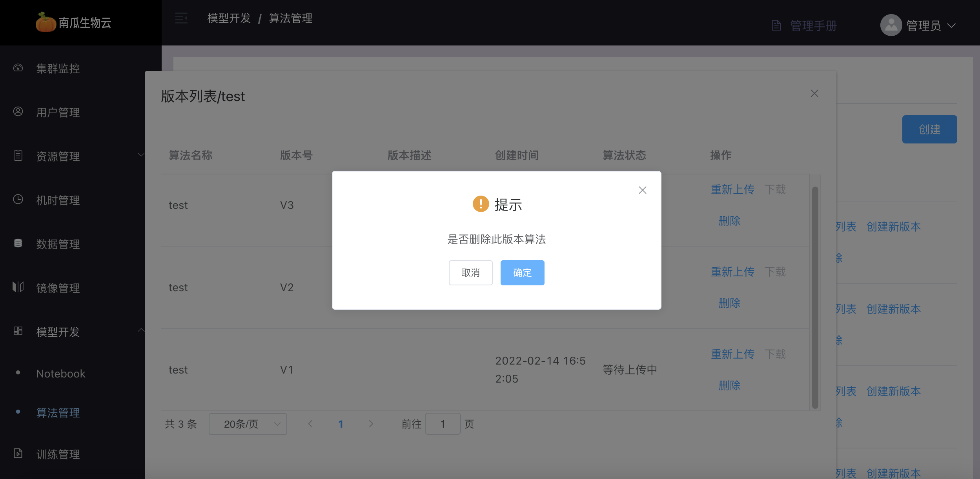Close the 提示 confirmation dialog
The image size is (980, 479).
pyautogui.click(x=642, y=191)
